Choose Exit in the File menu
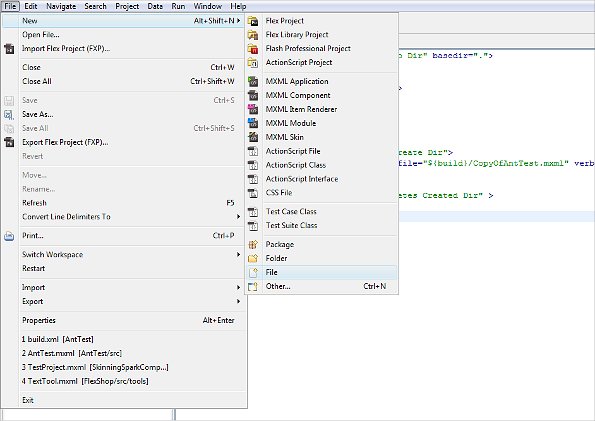Viewport: 595px width, 421px height. pos(124,400)
